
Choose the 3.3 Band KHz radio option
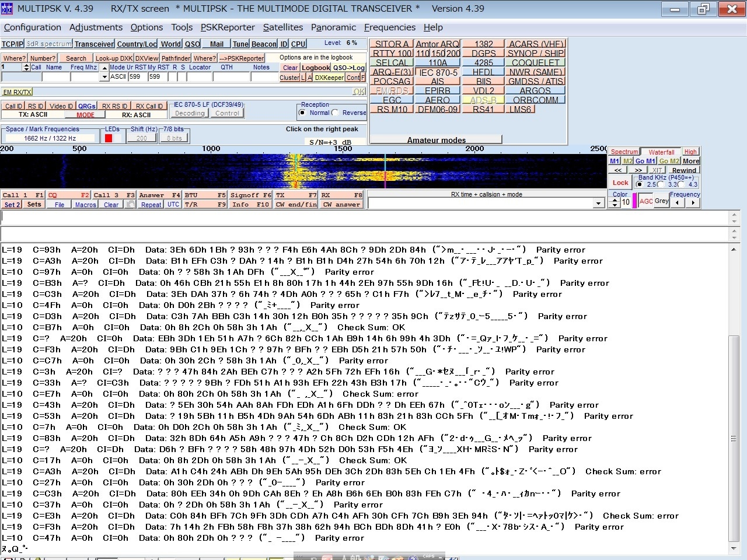pyautogui.click(x=661, y=184)
